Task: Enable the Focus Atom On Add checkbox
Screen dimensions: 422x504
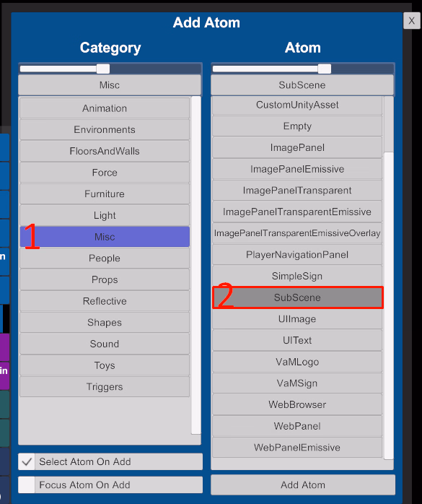Action: tap(27, 485)
